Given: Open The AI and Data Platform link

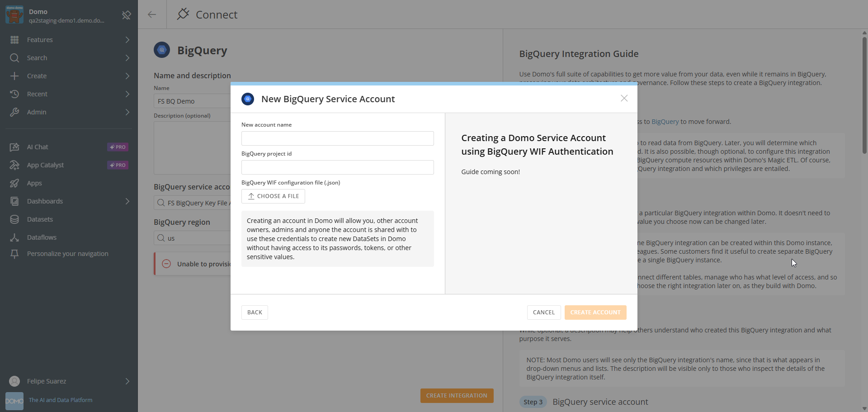Looking at the screenshot, I should point(61,400).
